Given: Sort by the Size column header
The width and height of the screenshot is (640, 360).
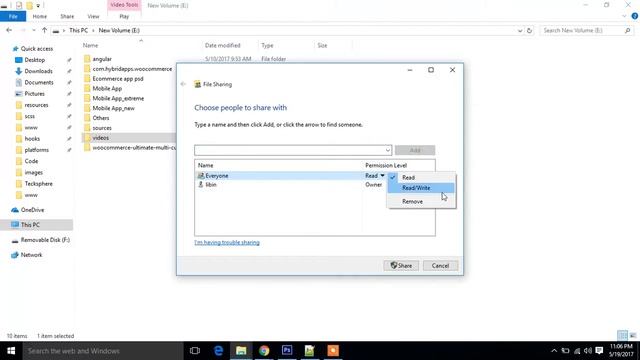Looking at the screenshot, I should click(322, 45).
